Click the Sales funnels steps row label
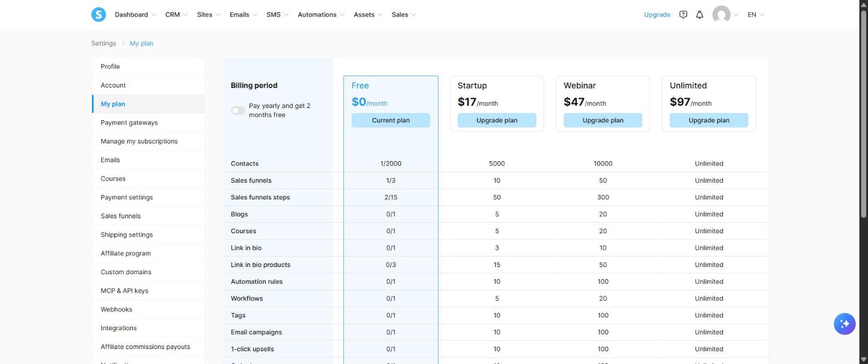The height and width of the screenshot is (364, 868). [x=260, y=197]
